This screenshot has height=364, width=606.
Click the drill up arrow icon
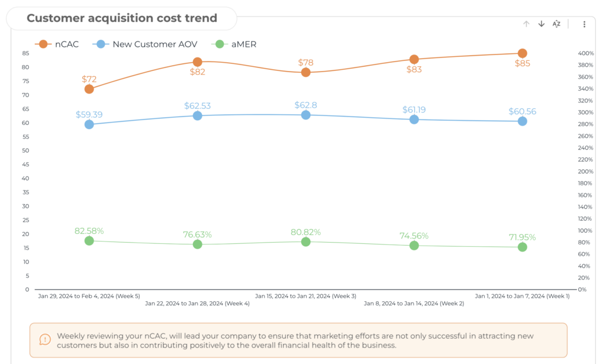[526, 24]
